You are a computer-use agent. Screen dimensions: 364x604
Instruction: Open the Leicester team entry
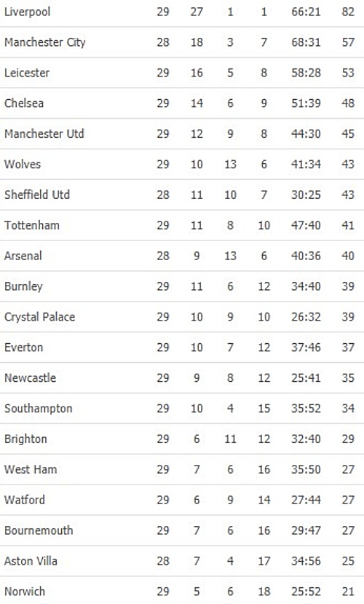[26, 72]
